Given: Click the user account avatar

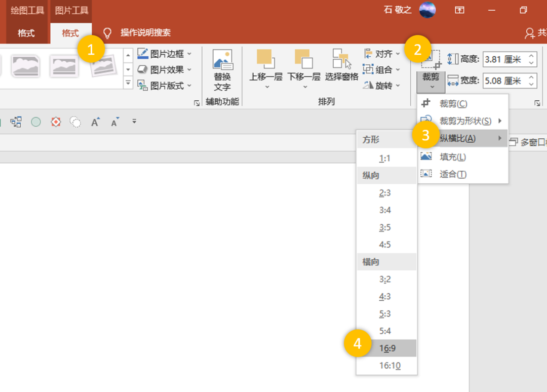Looking at the screenshot, I should (x=427, y=10).
